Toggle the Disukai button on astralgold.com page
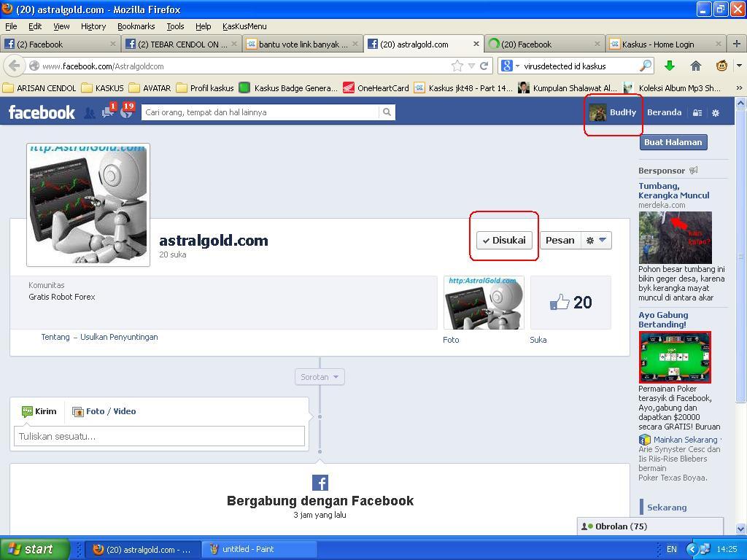This screenshot has width=747, height=560. point(503,240)
